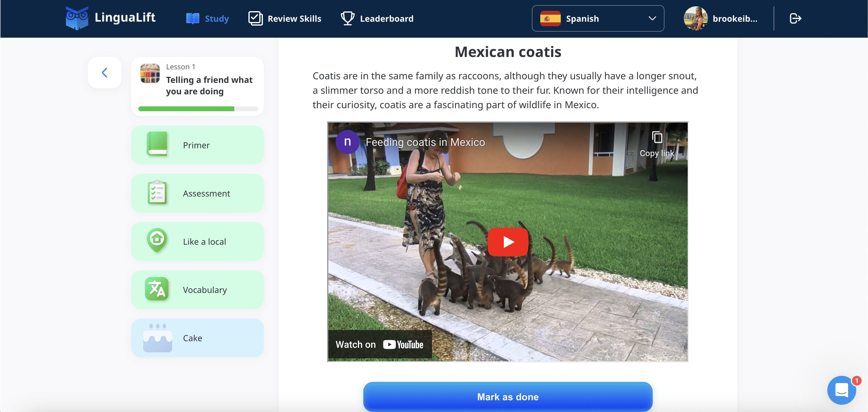Click the brookeib profile avatar
The width and height of the screenshot is (868, 412).
695,18
